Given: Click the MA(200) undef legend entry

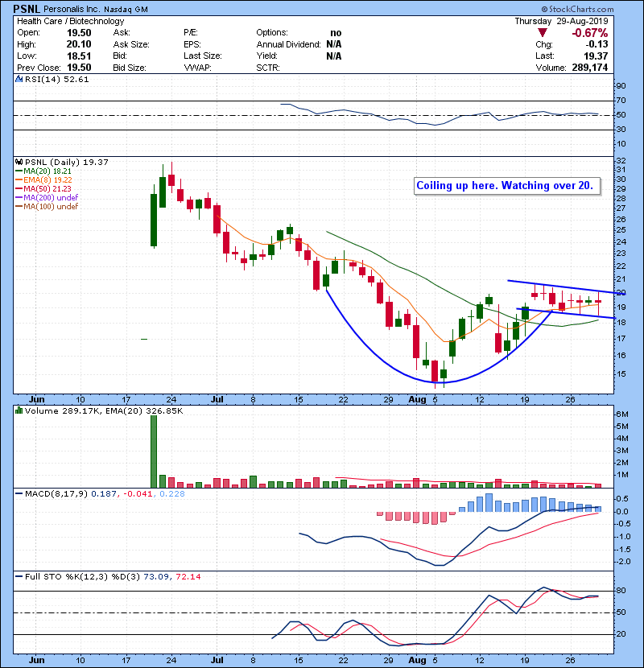Looking at the screenshot, I should pos(47,198).
